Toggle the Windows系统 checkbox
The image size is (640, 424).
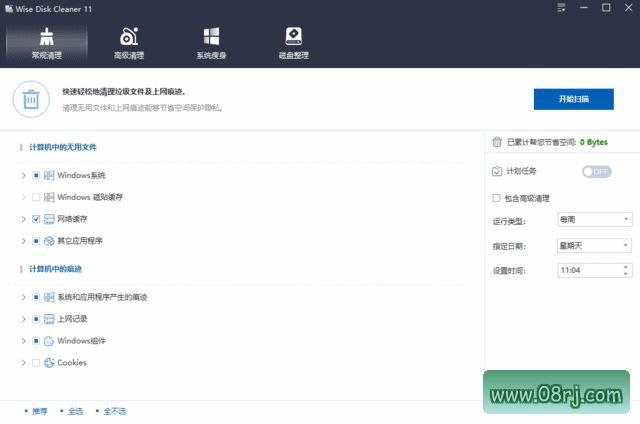click(36, 175)
